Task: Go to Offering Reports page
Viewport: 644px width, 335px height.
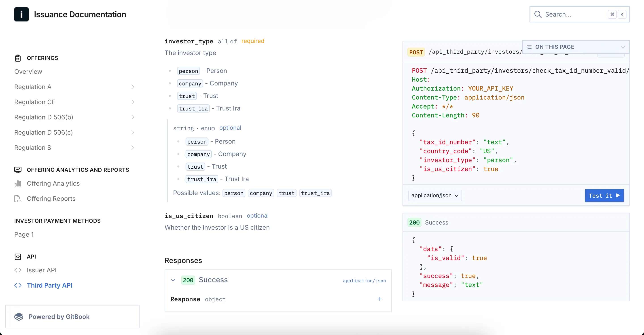Action: (x=51, y=199)
